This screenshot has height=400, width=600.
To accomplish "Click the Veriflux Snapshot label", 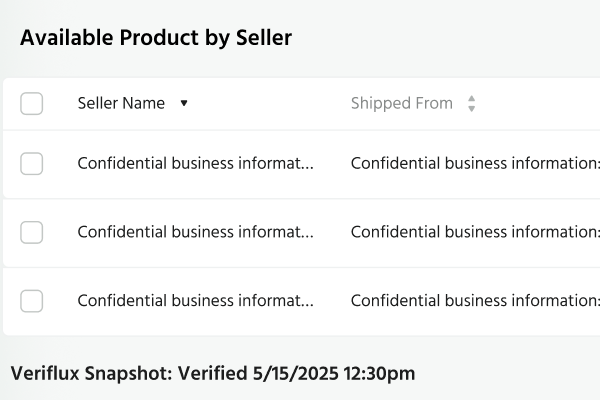I will (91, 374).
